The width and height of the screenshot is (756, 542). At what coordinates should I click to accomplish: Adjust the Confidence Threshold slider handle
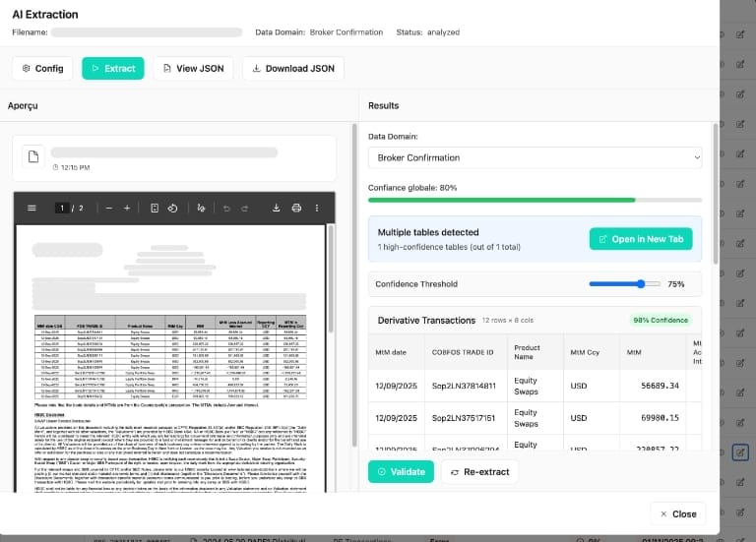641,283
